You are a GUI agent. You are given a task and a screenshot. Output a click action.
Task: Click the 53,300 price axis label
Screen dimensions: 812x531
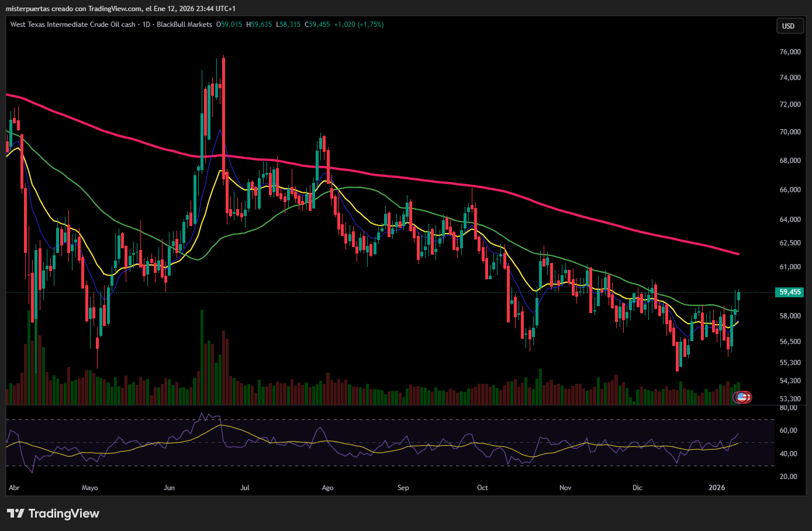coord(790,399)
